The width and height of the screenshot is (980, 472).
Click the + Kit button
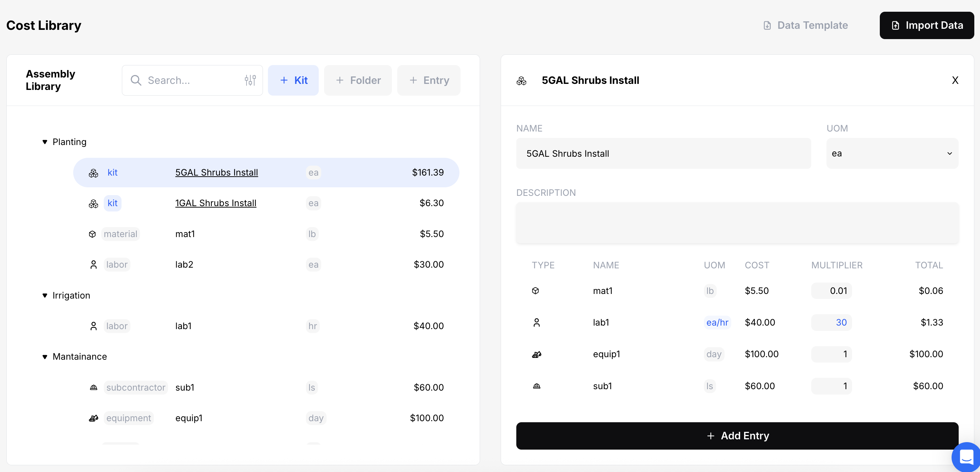293,80
